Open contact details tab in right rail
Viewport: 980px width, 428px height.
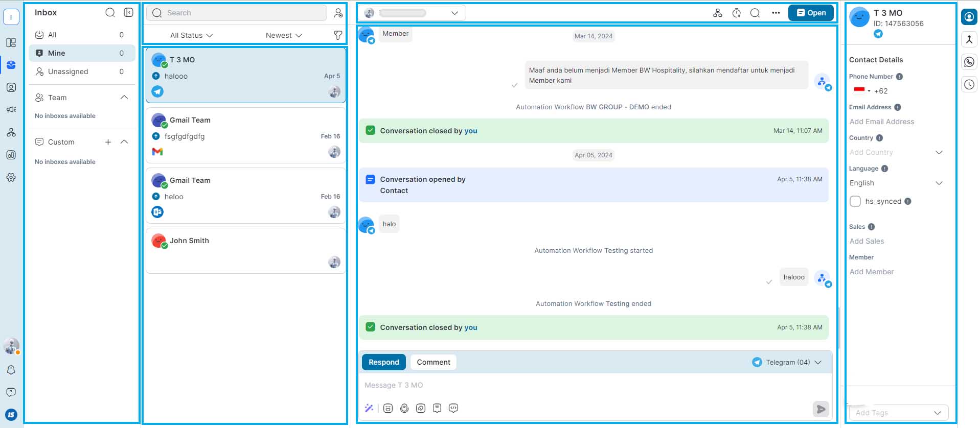[969, 17]
